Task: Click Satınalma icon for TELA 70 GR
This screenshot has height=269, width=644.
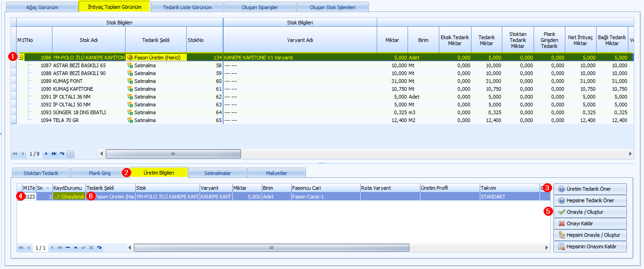Action: (130, 120)
